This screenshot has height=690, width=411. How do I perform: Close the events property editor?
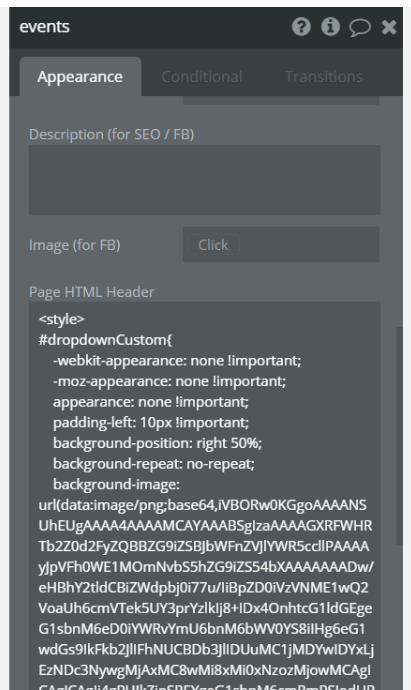pos(389,27)
